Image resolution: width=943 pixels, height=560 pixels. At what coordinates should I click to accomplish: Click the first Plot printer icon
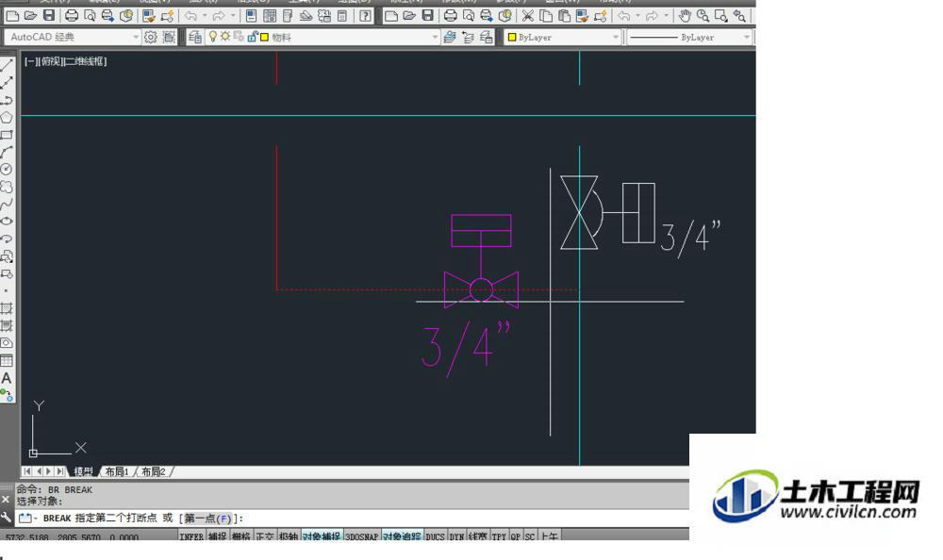pos(71,16)
